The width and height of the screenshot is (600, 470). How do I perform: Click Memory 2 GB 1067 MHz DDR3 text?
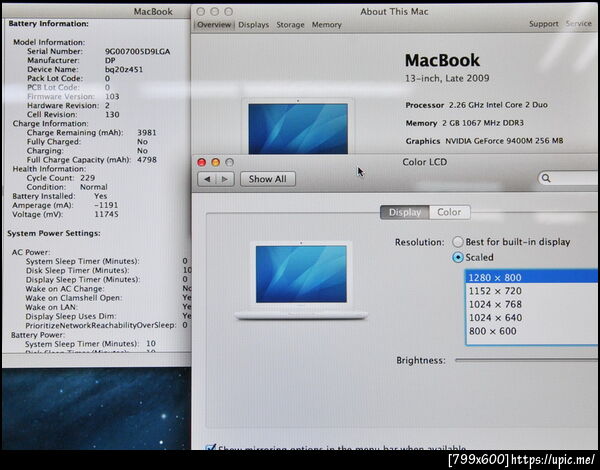[465, 123]
